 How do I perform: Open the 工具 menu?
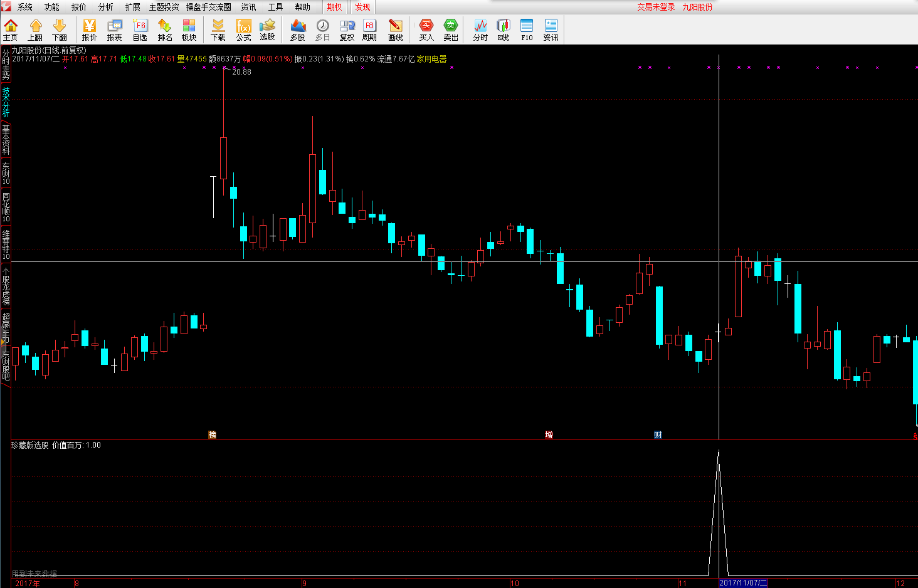point(276,7)
